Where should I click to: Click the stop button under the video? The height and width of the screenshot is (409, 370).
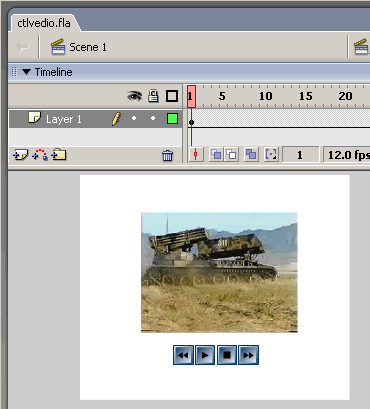(227, 355)
